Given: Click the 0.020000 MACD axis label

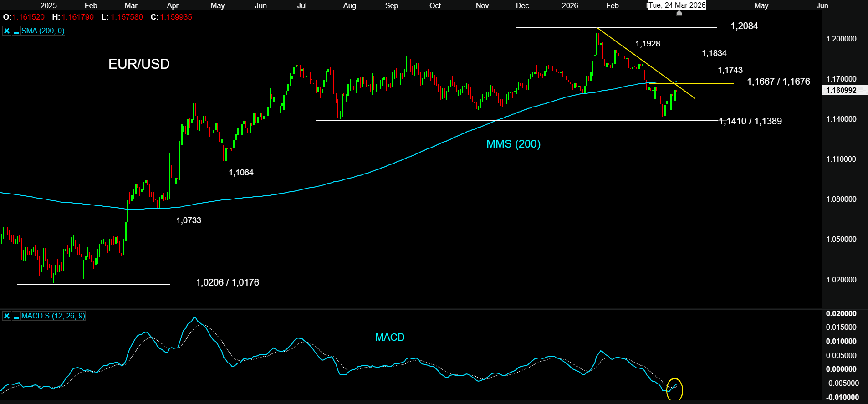Looking at the screenshot, I should 841,313.
